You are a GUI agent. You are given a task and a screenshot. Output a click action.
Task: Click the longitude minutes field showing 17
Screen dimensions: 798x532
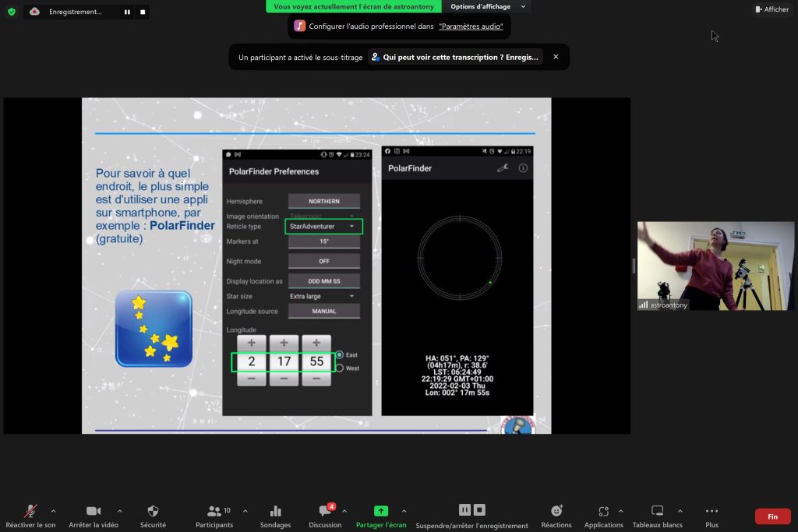(284, 361)
